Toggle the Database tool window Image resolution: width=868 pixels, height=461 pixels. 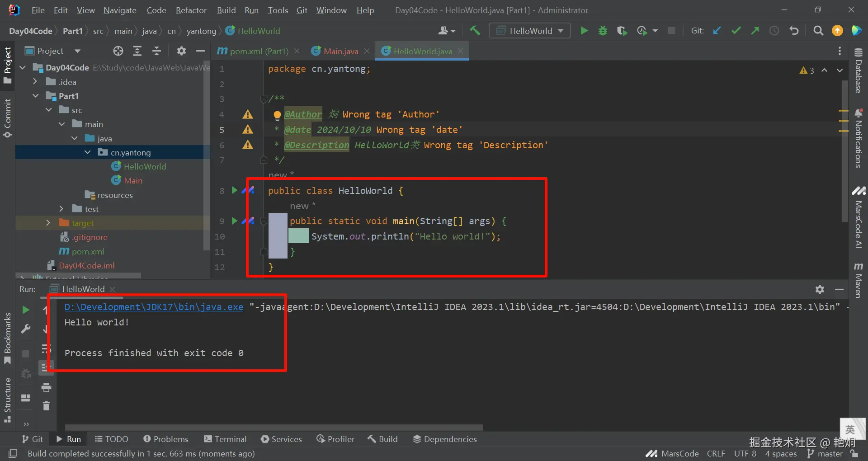pyautogui.click(x=858, y=71)
